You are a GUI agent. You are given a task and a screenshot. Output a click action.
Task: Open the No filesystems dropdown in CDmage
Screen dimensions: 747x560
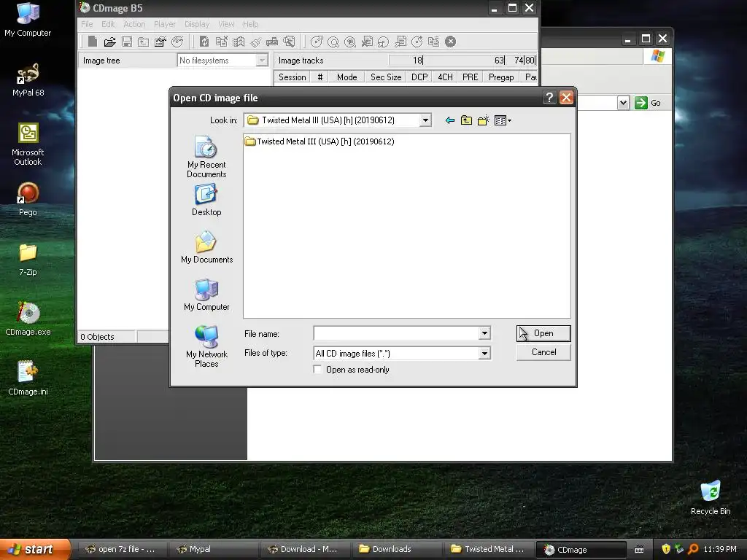[262, 61]
